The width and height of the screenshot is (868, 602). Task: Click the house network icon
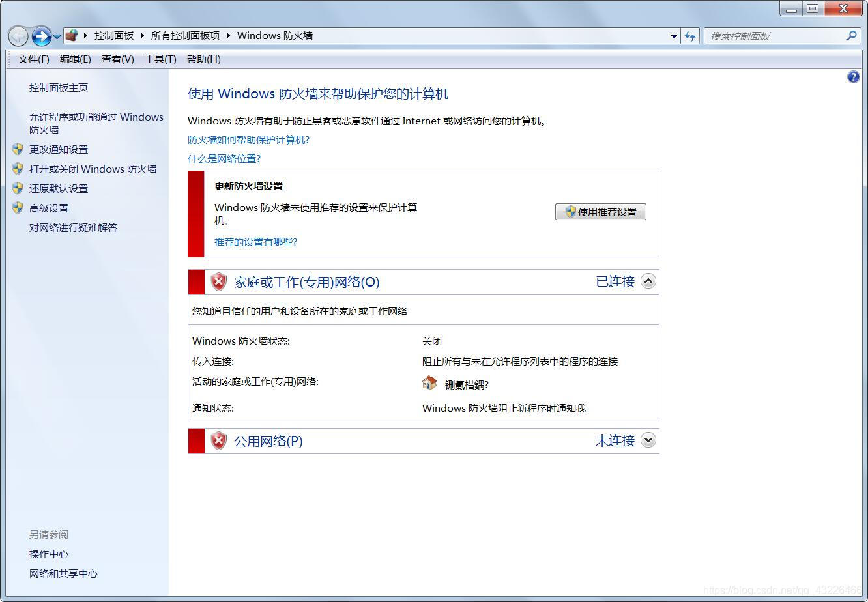[429, 383]
